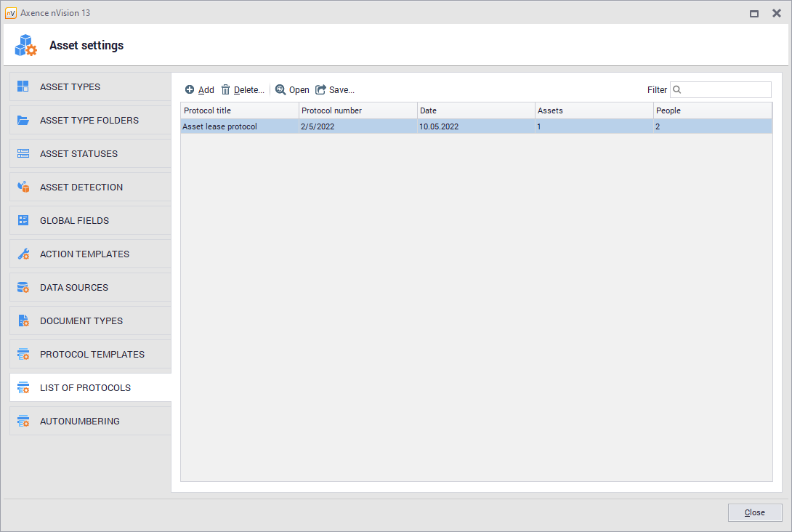Sort list by Date column header
This screenshot has height=532, width=792.
pyautogui.click(x=476, y=110)
